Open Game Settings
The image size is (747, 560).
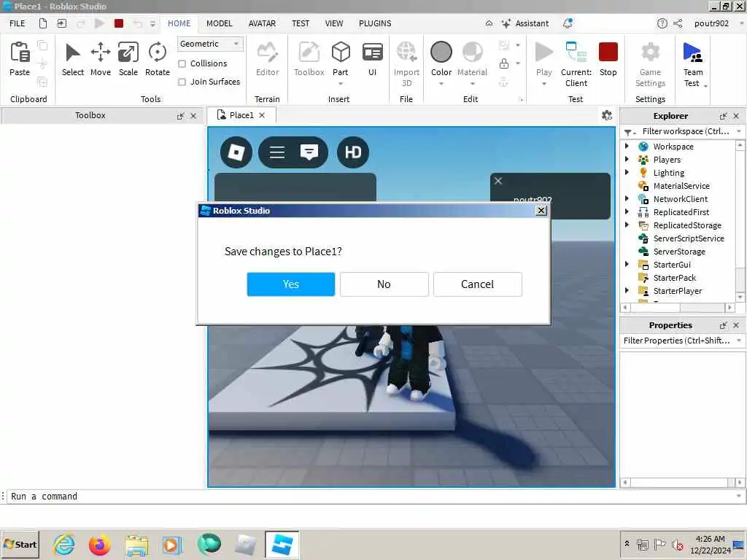650,64
